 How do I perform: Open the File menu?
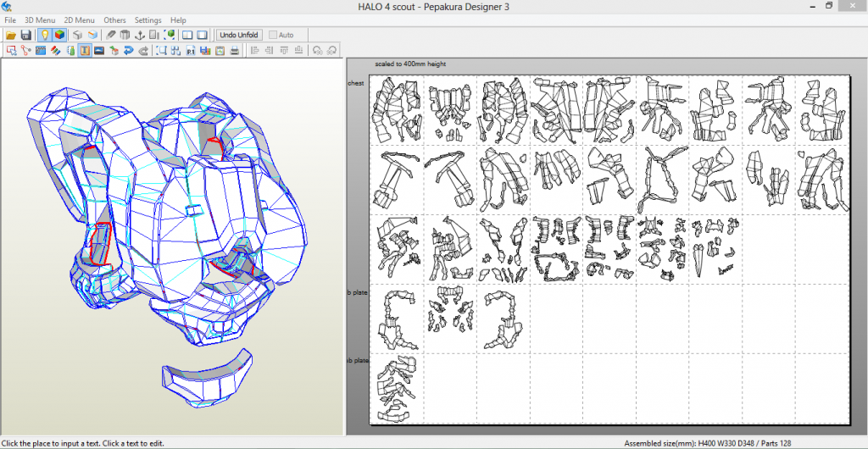(x=9, y=19)
